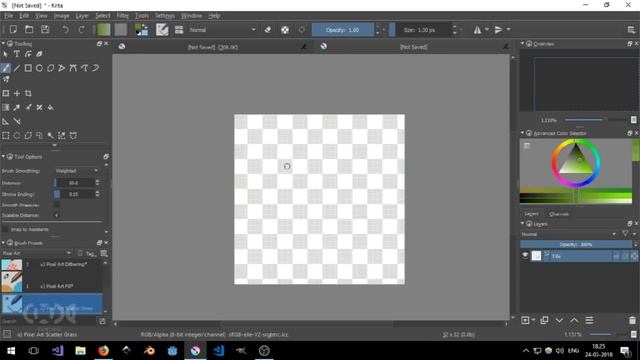Open the Filter menu
Screen dimensions: 640x360
(x=122, y=16)
